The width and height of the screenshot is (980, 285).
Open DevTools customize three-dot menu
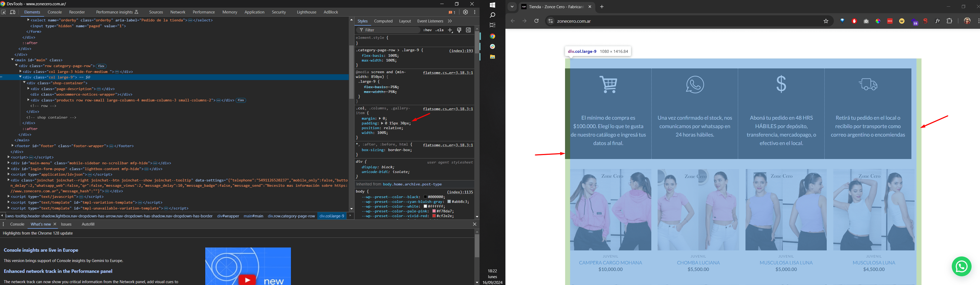(x=475, y=12)
